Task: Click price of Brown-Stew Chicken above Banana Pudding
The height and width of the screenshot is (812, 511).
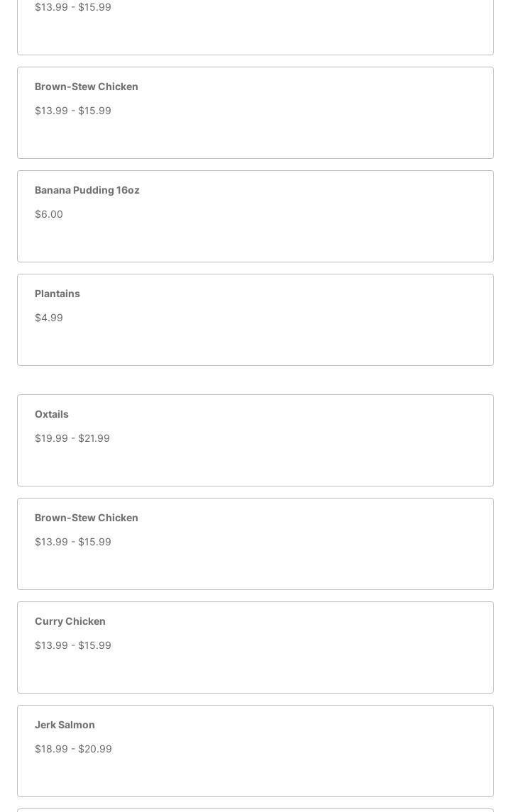Action: 73,111
